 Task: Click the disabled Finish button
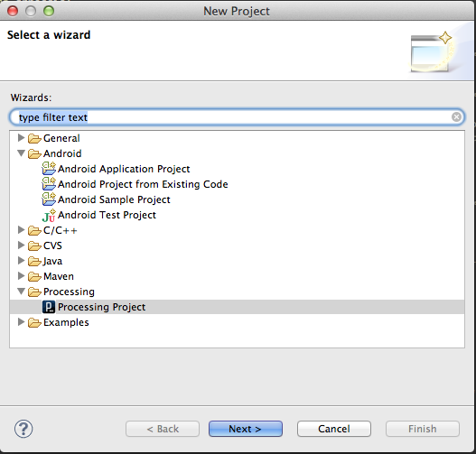pos(423,429)
